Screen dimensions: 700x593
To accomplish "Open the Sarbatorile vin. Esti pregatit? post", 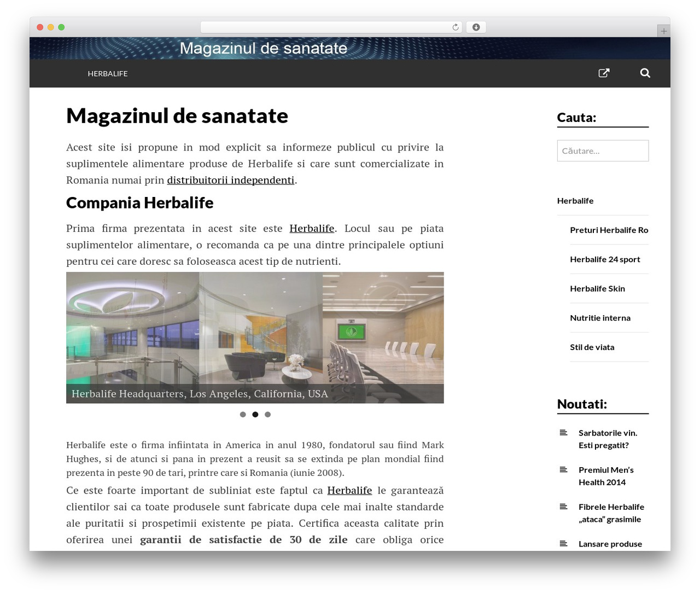I will pyautogui.click(x=608, y=439).
